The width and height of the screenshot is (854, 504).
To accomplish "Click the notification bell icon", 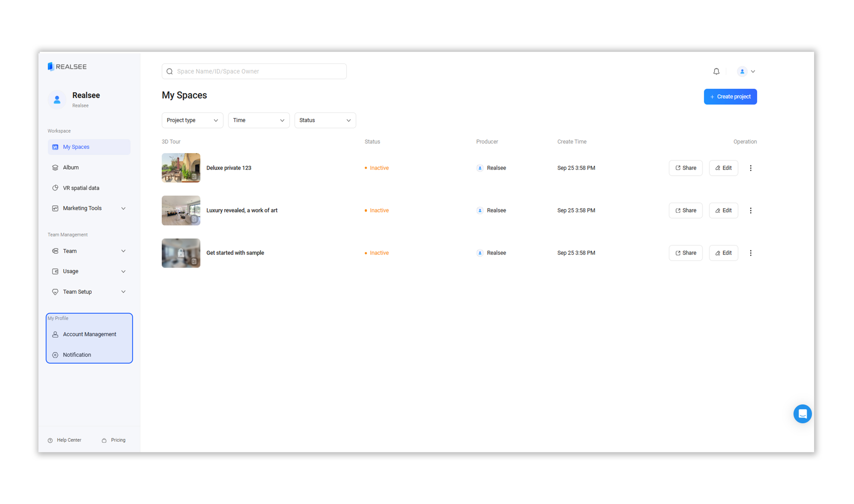I will coord(716,71).
